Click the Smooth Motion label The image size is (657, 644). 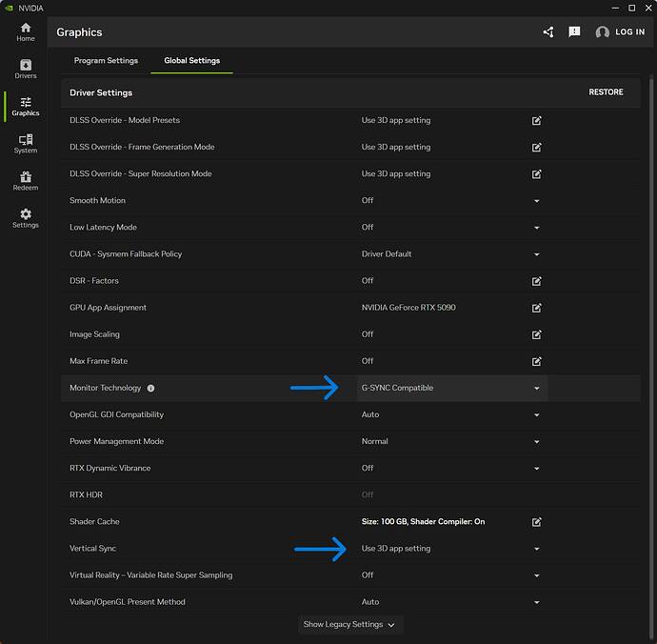97,200
